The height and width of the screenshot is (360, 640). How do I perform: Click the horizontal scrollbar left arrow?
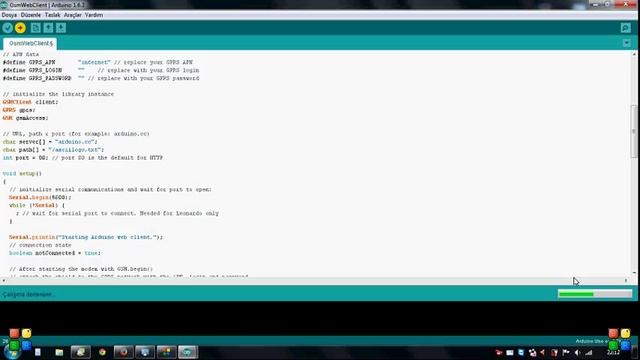tap(4, 280)
